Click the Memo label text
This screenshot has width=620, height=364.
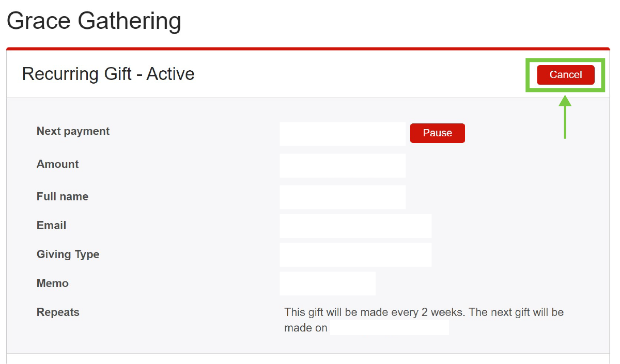pyautogui.click(x=53, y=283)
